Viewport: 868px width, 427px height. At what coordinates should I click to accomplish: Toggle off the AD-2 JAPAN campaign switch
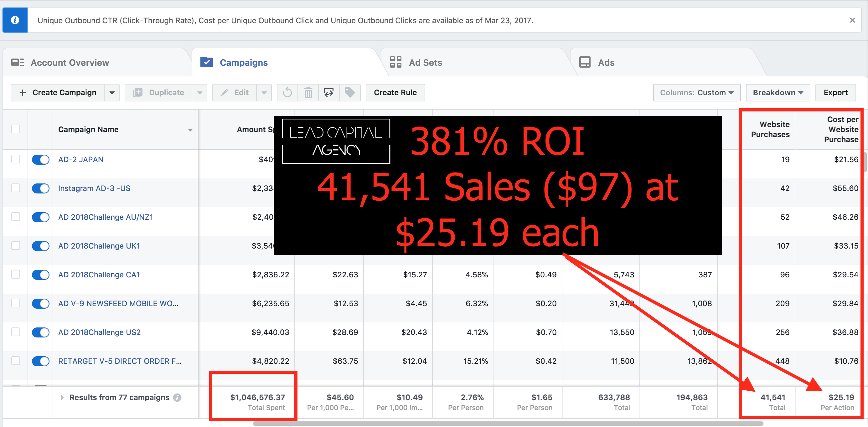click(40, 160)
